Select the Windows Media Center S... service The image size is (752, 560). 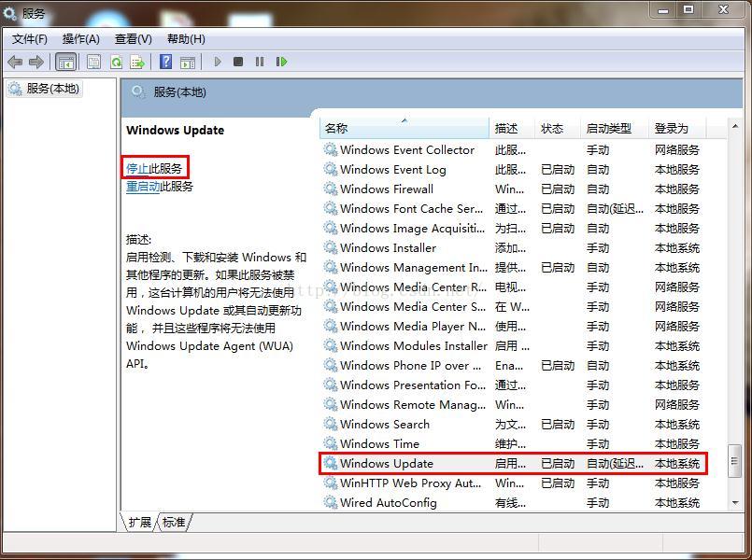point(513,306)
